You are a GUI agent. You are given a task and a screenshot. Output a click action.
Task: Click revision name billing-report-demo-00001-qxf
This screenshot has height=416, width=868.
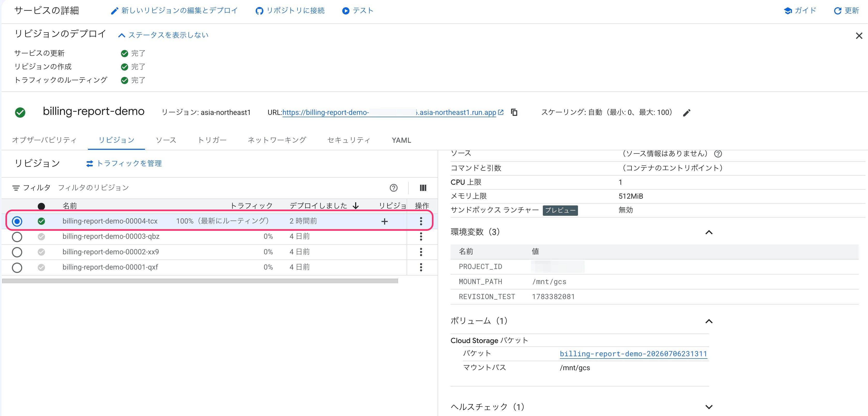coord(110,267)
